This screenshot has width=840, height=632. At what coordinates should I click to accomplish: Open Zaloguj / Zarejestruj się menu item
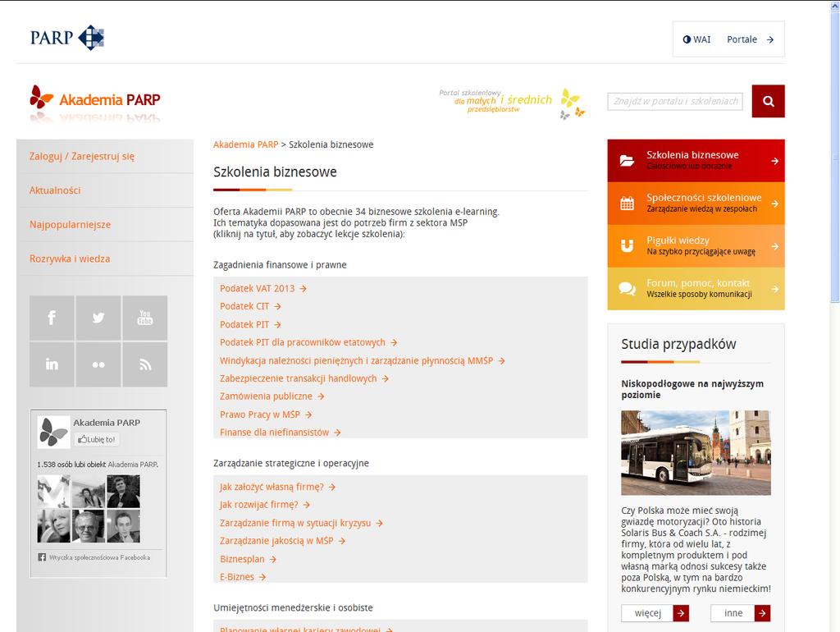(x=82, y=157)
